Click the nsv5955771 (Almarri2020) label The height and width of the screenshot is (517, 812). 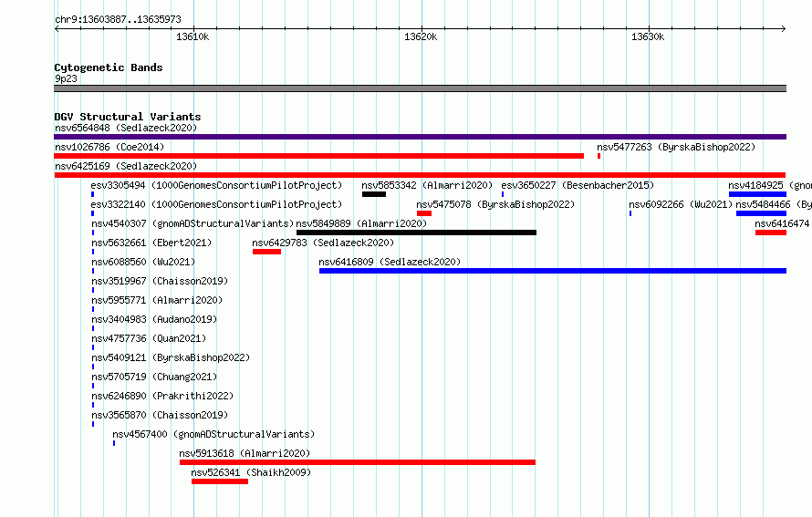[157, 300]
